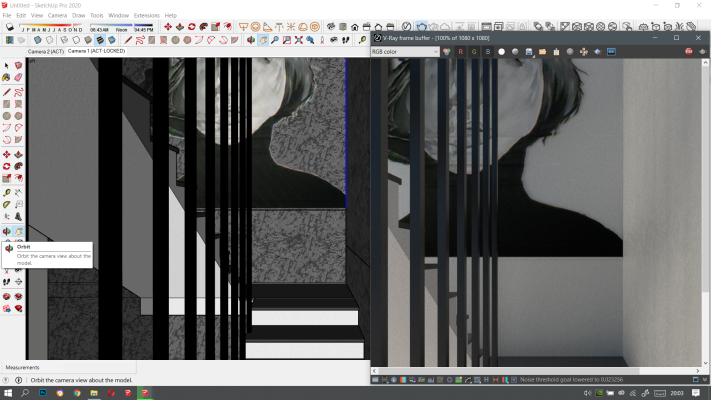
Task: Click the Home view house icon
Action: click(355, 27)
